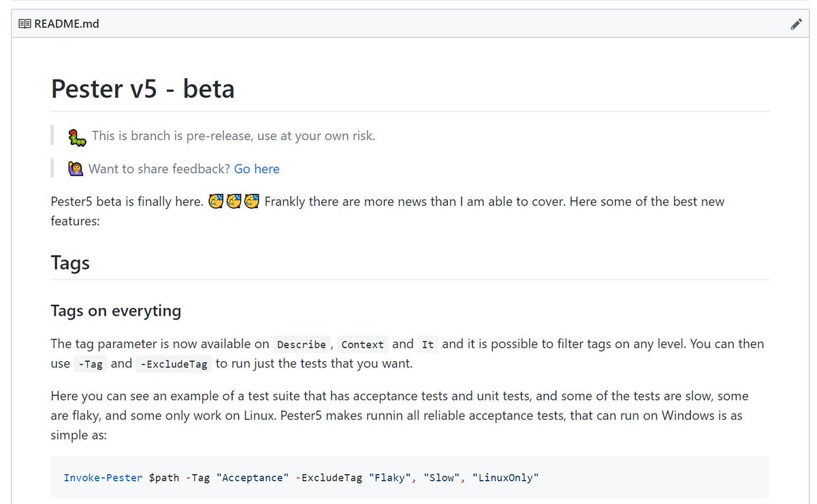Image resolution: width=817 pixels, height=504 pixels.
Task: Click the "Pester v5 - beta" heading
Action: click(143, 88)
